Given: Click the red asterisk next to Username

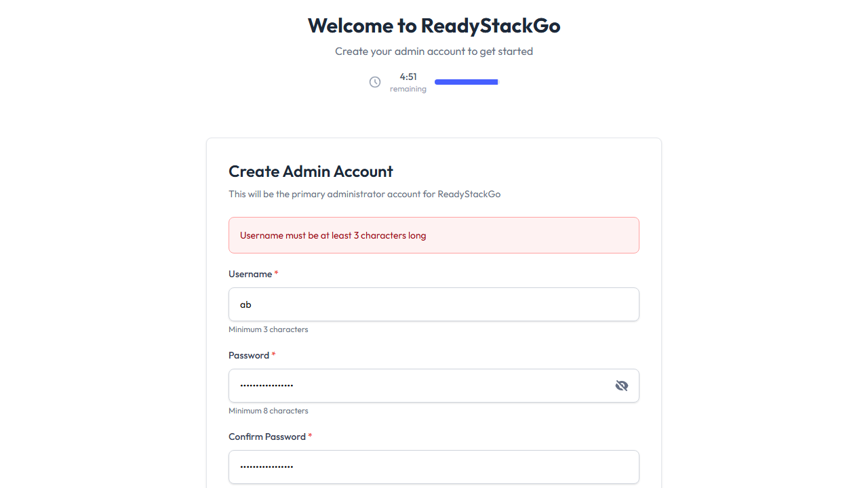Looking at the screenshot, I should pos(276,274).
